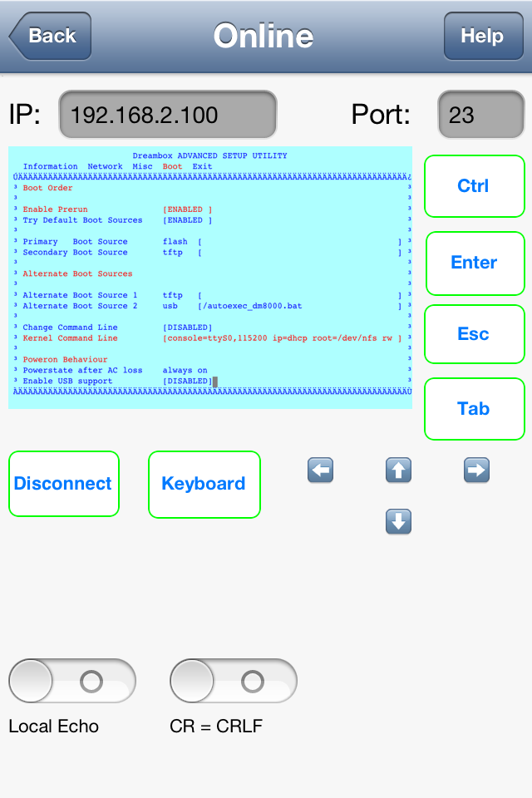Screen dimensions: 532x798
Task: Tap the Ctrl key button
Action: (474, 186)
